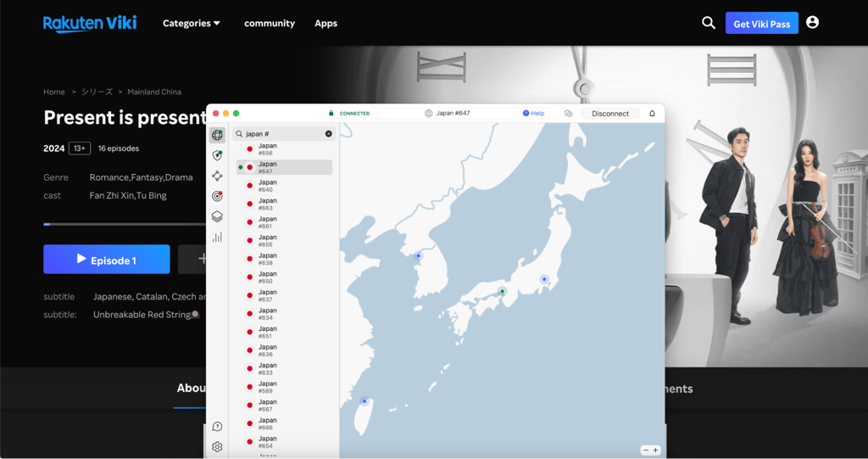Select server Japan #589
This screenshot has width=868, height=459.
284,387
